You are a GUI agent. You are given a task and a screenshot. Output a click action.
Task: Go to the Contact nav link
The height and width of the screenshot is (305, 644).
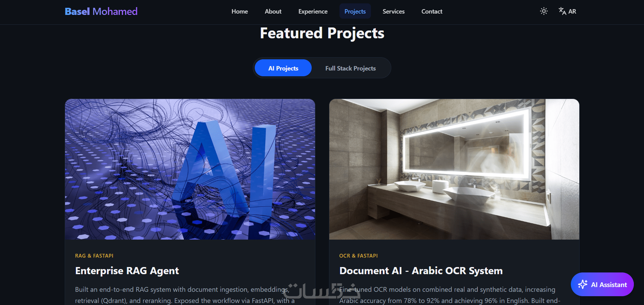[432, 12]
